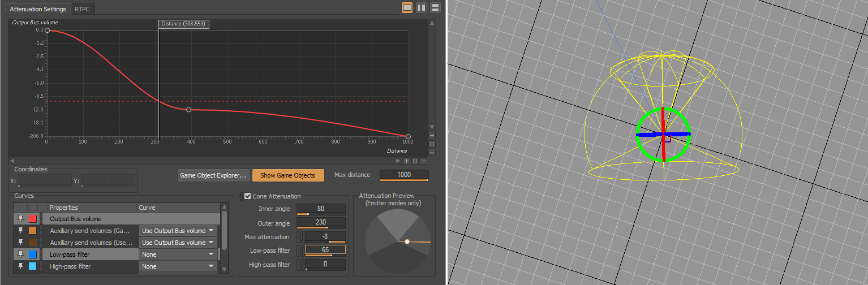Open High-pass filter curve dropdown
Screen dimensions: 868x285
(x=178, y=266)
